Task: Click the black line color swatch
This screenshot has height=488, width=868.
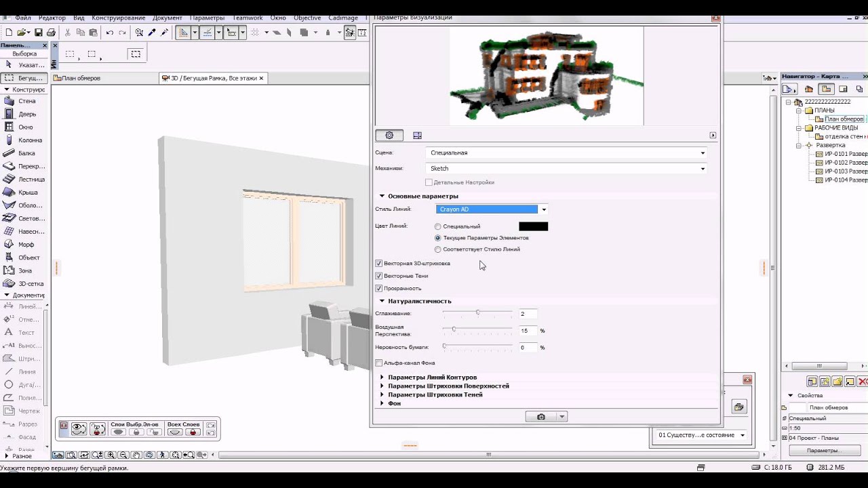Action: coord(533,226)
